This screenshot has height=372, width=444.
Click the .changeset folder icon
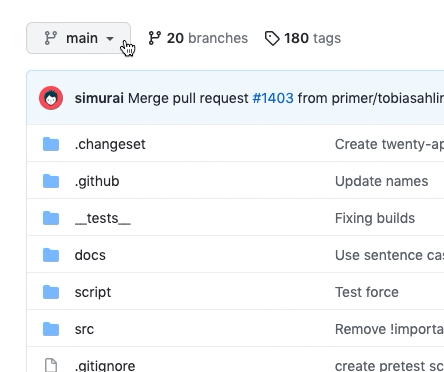click(51, 144)
